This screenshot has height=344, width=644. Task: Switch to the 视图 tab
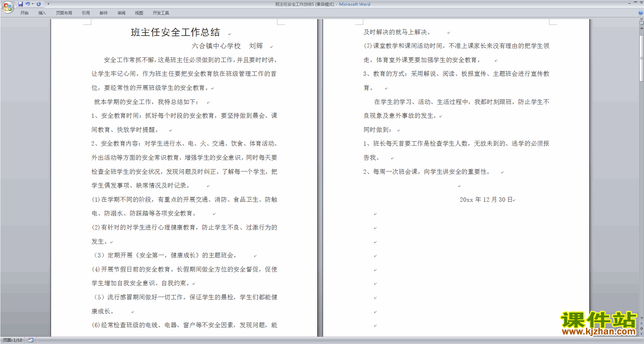139,13
